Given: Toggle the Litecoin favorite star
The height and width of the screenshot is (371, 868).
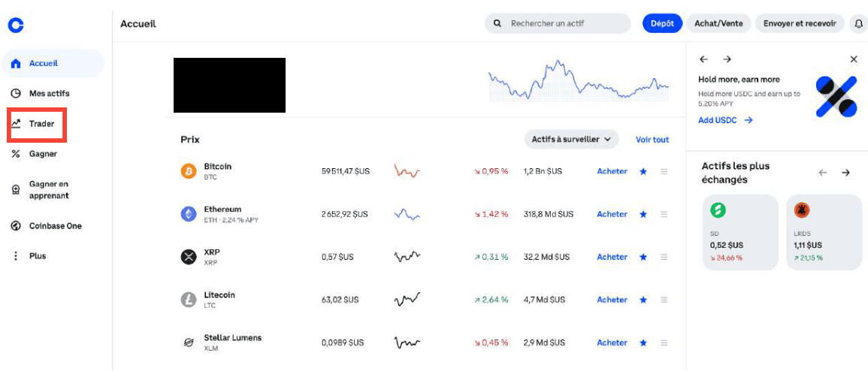Looking at the screenshot, I should point(643,300).
